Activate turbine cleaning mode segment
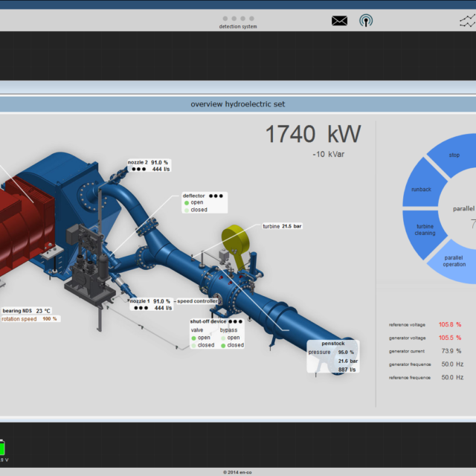Image resolution: width=476 pixels, height=476 pixels. (x=425, y=229)
